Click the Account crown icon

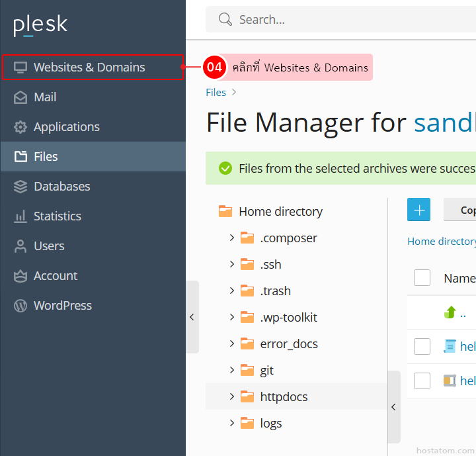20,276
